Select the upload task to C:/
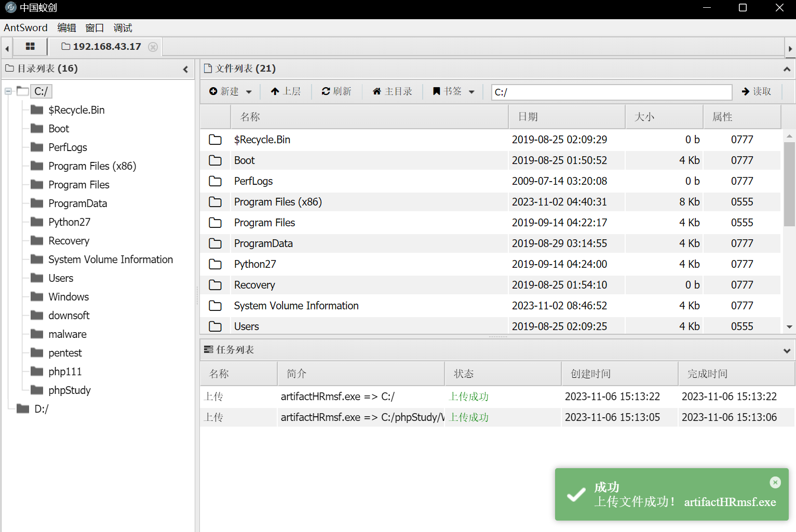This screenshot has height=532, width=796. tap(497, 397)
